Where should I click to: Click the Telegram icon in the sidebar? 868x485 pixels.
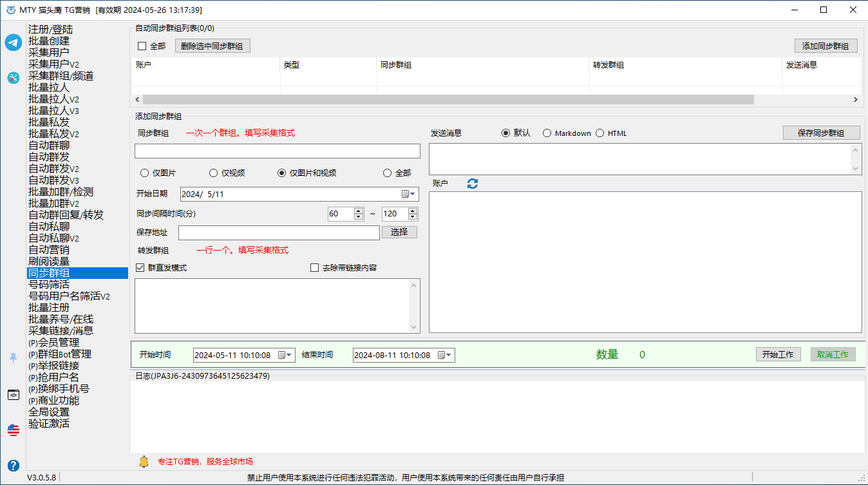coord(14,43)
